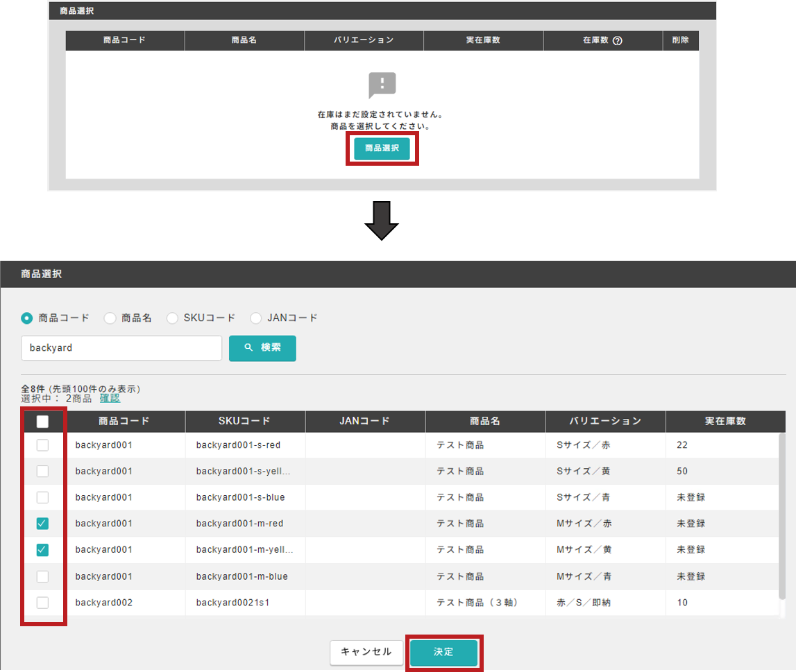Check the backyard001-m-blue row checkbox
The width and height of the screenshot is (796, 672).
tap(42, 577)
